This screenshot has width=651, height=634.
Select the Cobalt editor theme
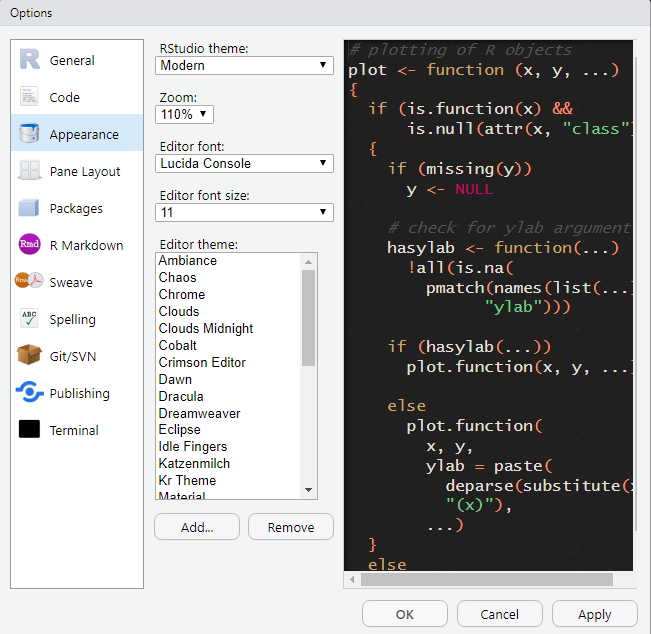(x=228, y=345)
